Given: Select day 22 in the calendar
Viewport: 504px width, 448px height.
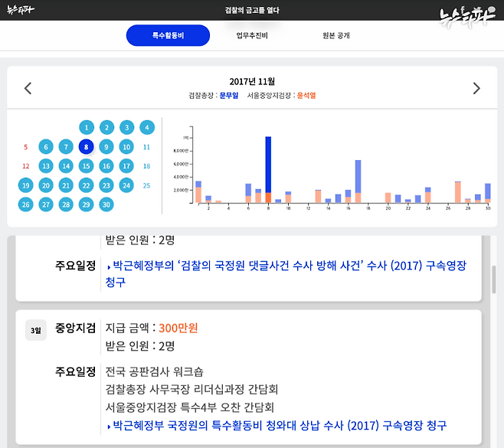Looking at the screenshot, I should coord(86,185).
